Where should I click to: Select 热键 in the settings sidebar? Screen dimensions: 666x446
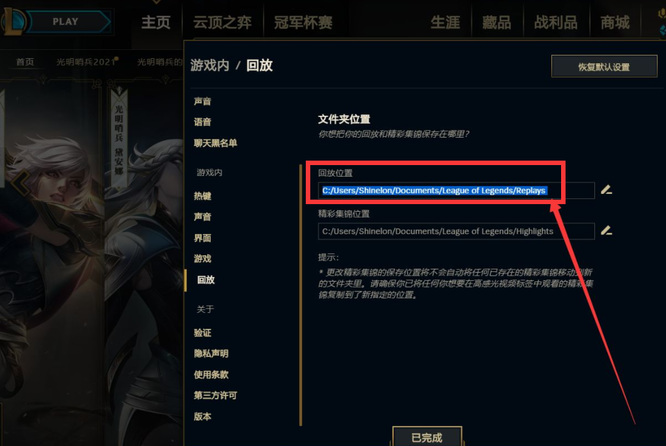[203, 196]
